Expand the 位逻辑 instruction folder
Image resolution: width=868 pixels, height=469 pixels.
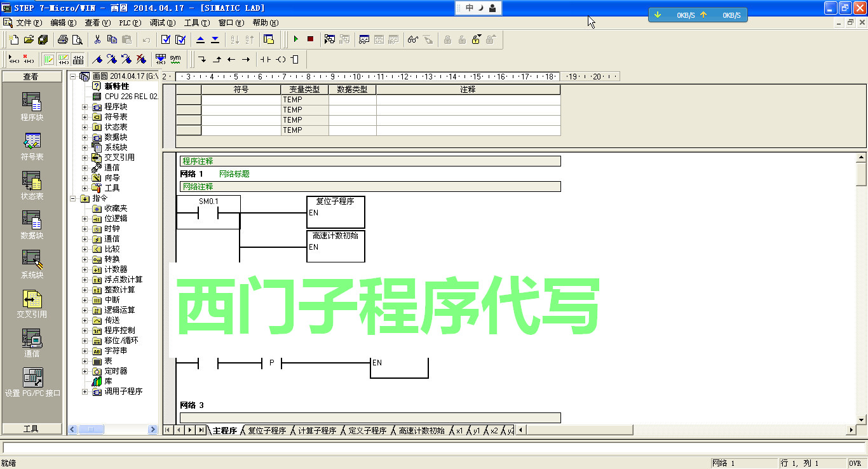click(x=85, y=219)
